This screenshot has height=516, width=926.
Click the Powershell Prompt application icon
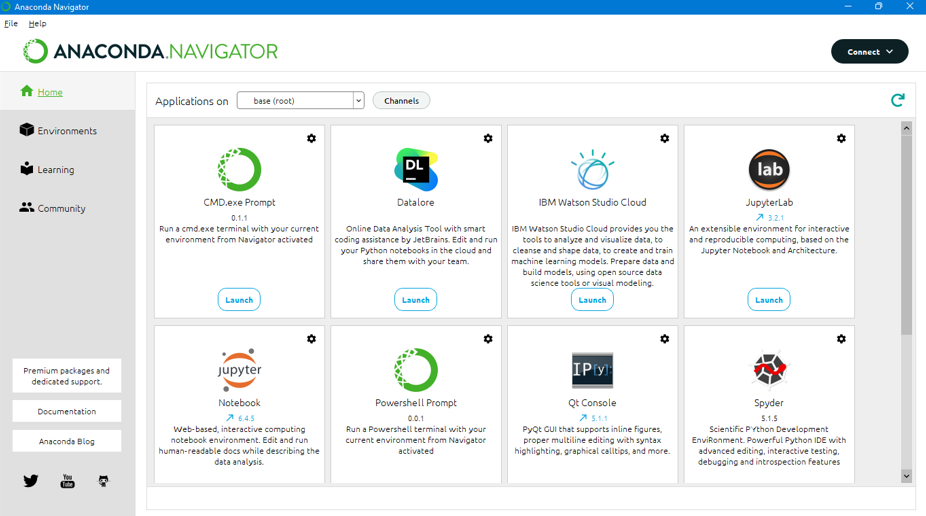416,370
